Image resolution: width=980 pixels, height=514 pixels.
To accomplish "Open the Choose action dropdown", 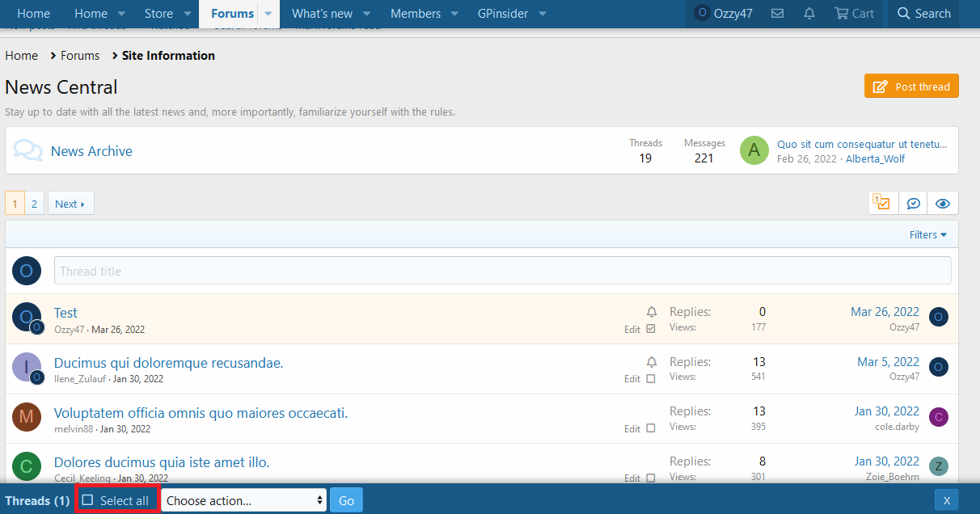I will point(243,500).
